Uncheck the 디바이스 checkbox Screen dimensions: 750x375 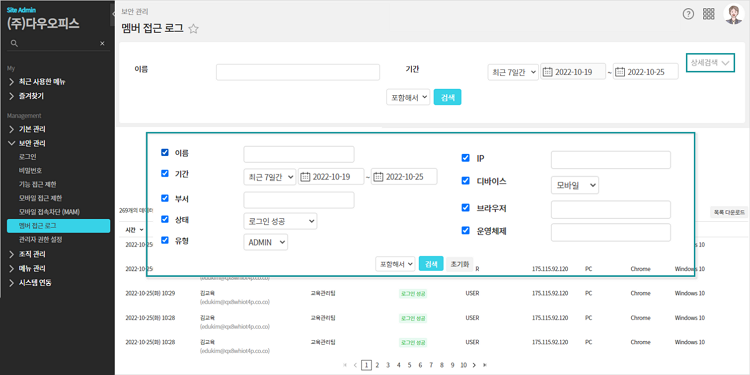[465, 181]
